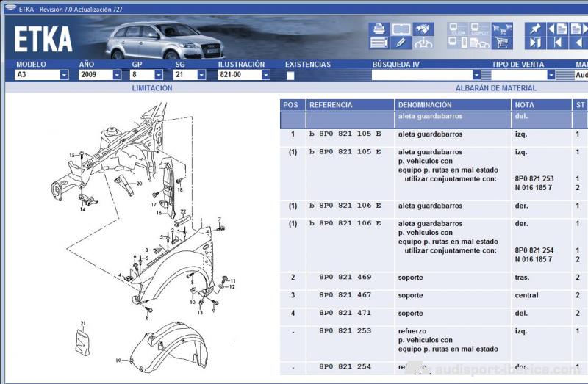Click the list view icon below printer
588x384 pixels.
point(379,43)
